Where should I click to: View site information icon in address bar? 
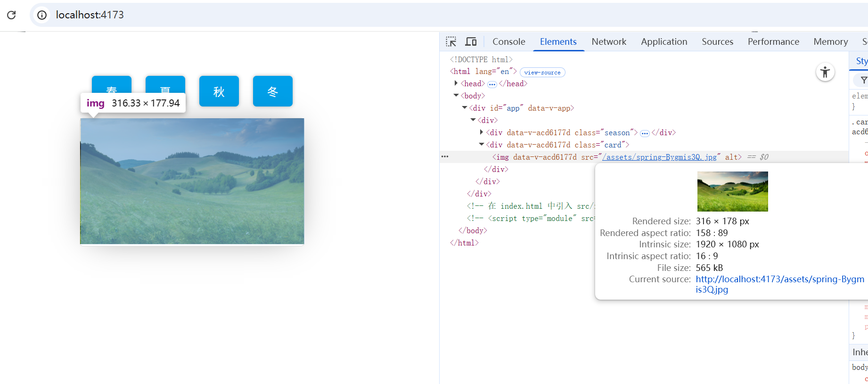(x=42, y=15)
